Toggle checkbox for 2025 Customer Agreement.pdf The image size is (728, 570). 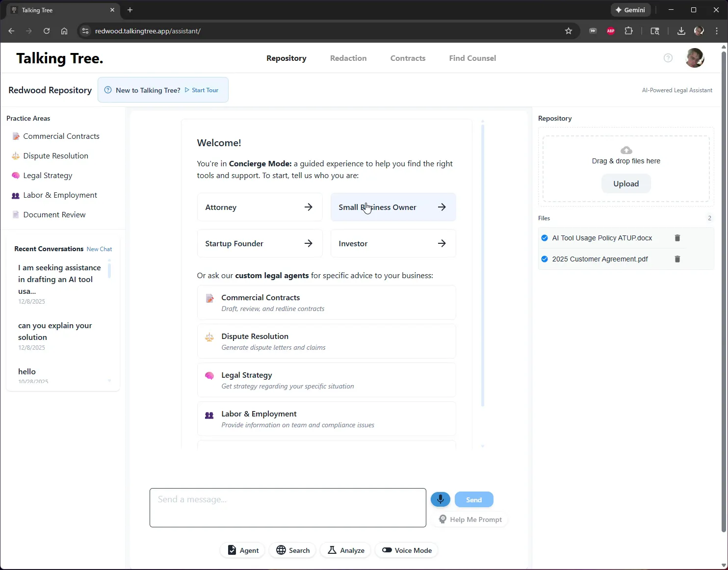(545, 259)
